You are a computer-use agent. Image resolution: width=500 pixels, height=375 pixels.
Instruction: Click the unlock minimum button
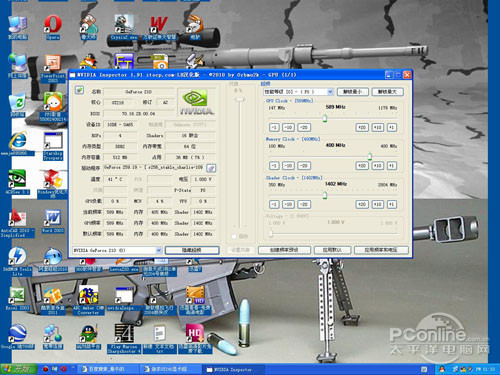353,92
